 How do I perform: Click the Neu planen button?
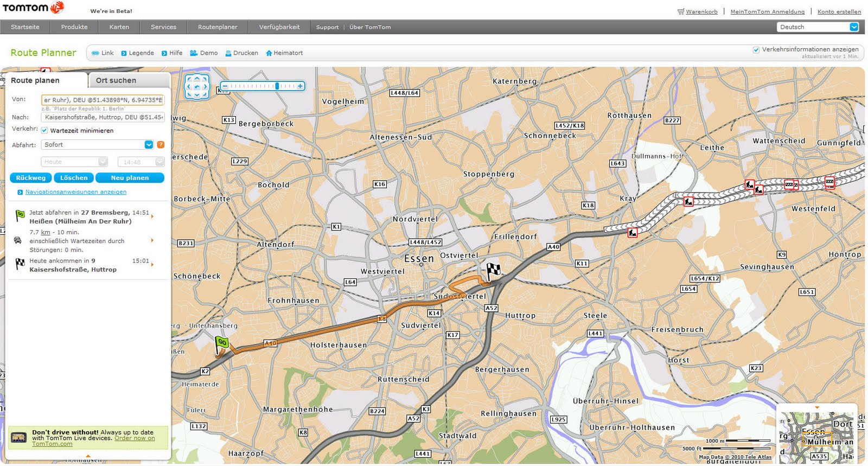[x=130, y=178]
